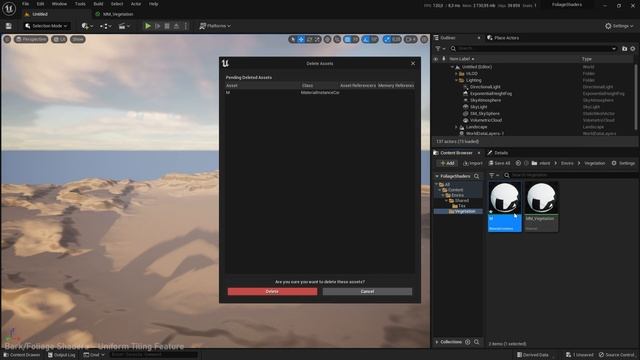Confirm with the red Delete button

click(x=272, y=291)
